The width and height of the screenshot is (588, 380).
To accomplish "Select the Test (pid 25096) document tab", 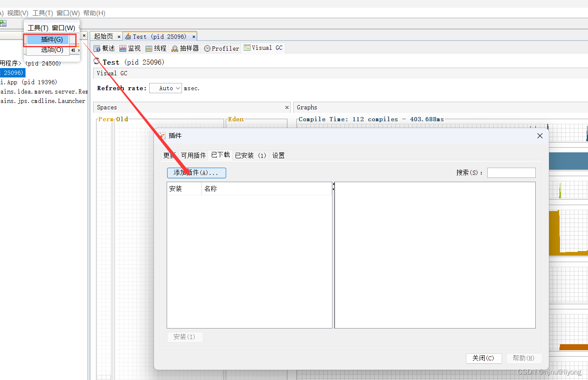I will tap(159, 37).
